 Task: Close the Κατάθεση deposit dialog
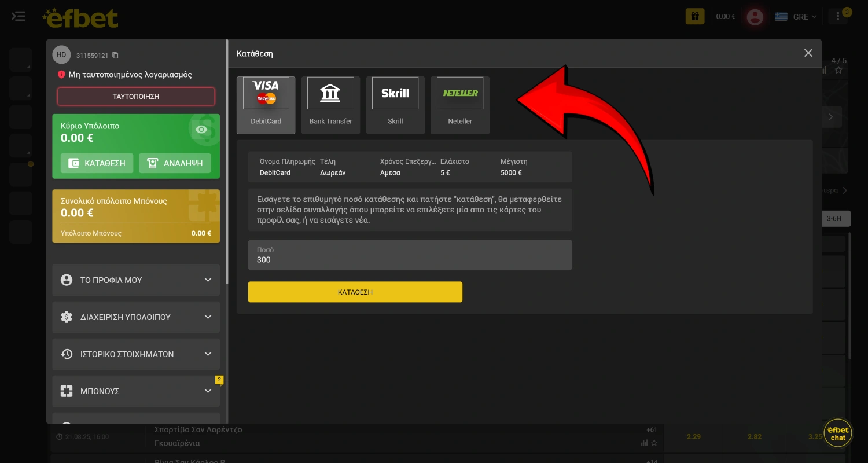click(808, 53)
